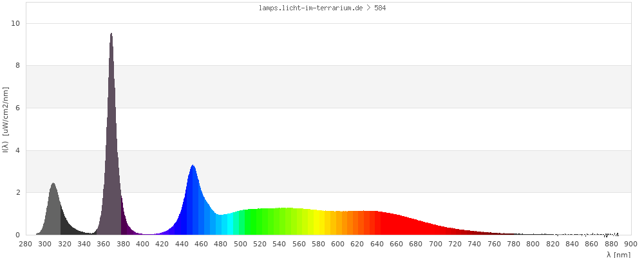Screen dimensions: 644x258
Task: Select the bright red area near 660 nm
Action: click(x=396, y=225)
